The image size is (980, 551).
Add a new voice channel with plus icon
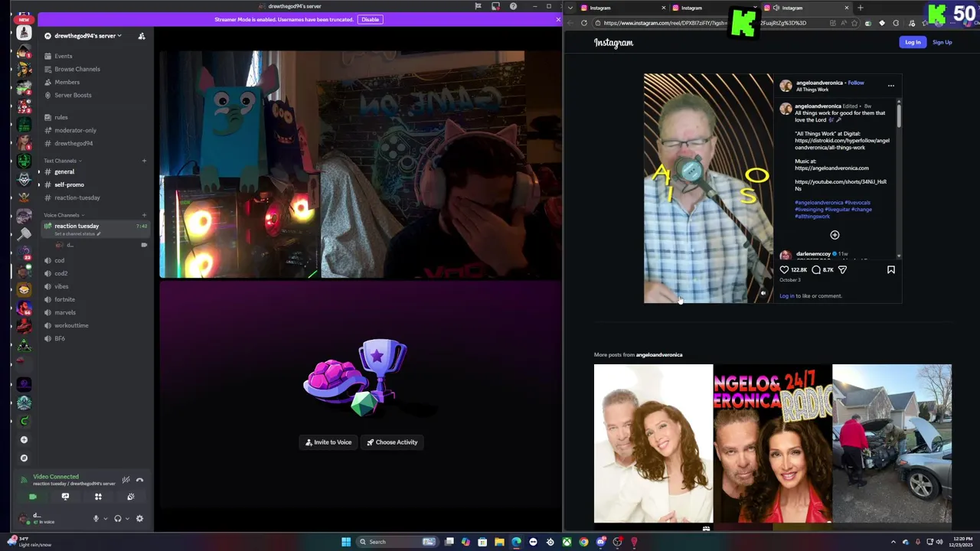point(144,215)
